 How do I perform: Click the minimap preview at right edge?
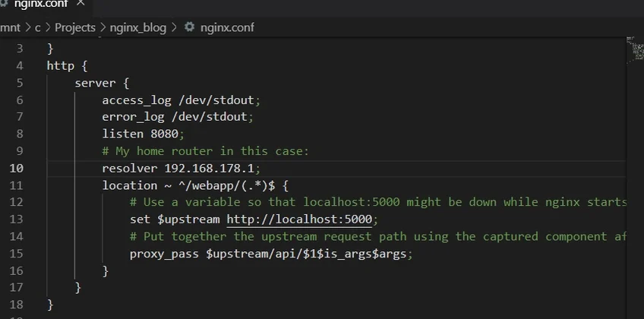coord(635,49)
